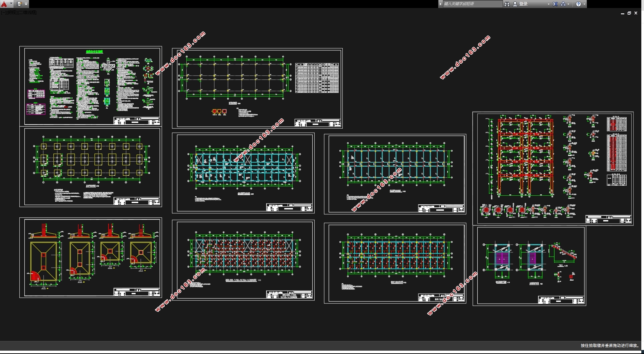Open the [俯视] view controls menu
The image size is (644, 354).
(x=12, y=13)
